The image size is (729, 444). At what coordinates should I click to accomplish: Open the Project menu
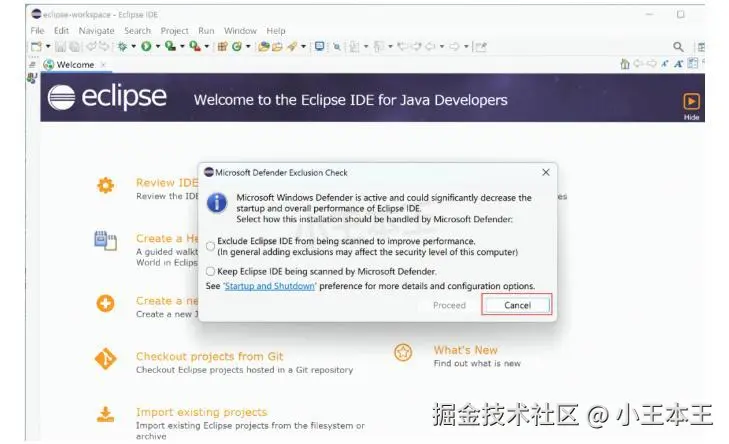click(x=174, y=31)
